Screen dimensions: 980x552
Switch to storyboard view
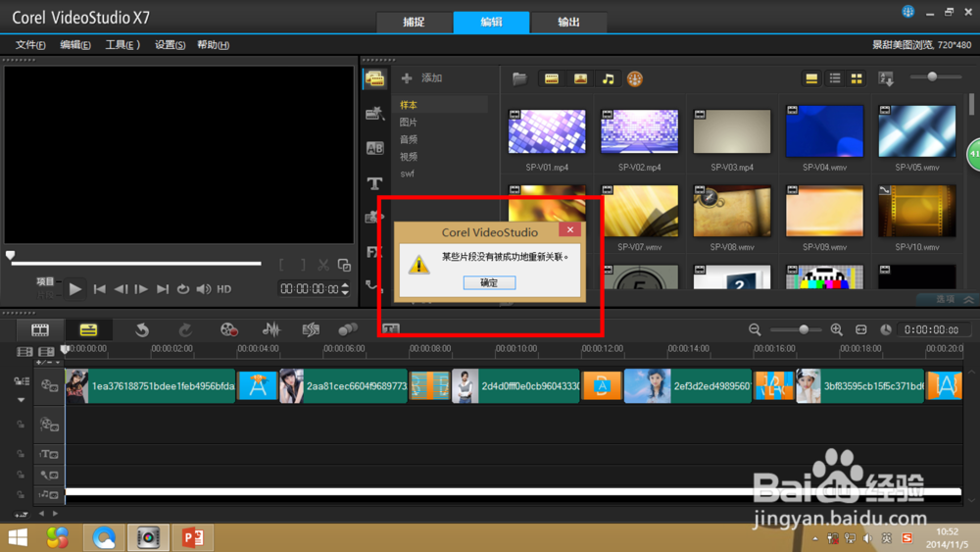pos(40,329)
